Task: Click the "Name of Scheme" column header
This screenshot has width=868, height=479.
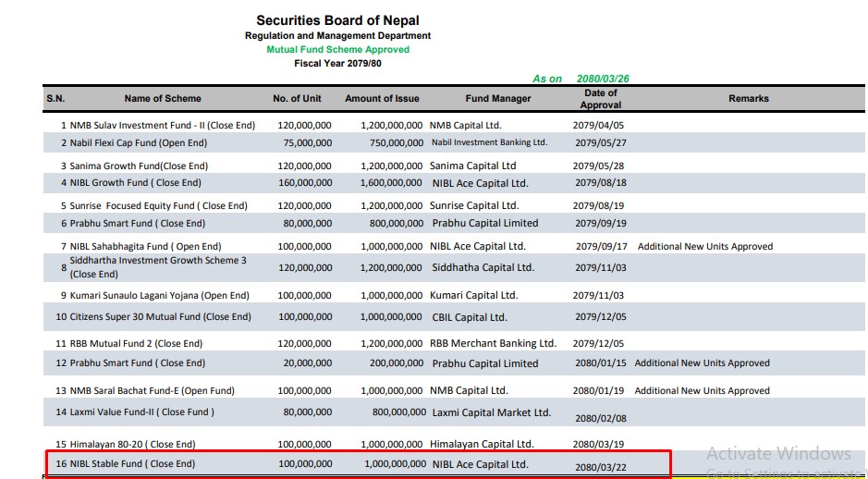Action: (163, 99)
